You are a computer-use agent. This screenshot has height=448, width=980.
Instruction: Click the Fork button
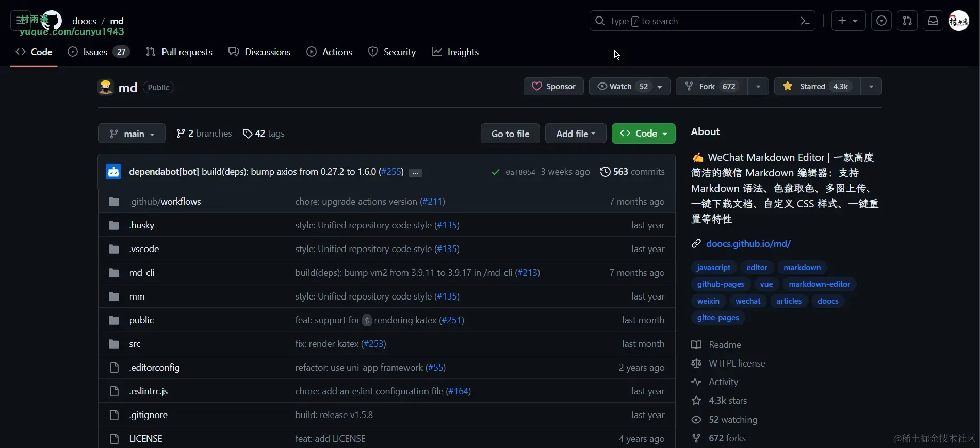[711, 87]
